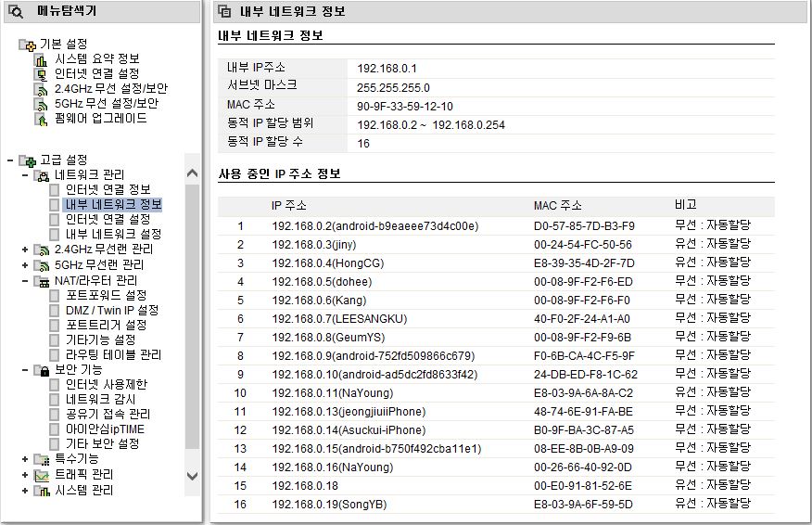Expand the 시스템 관리 branch
Viewport: 812px width, 525px height.
(x=25, y=491)
